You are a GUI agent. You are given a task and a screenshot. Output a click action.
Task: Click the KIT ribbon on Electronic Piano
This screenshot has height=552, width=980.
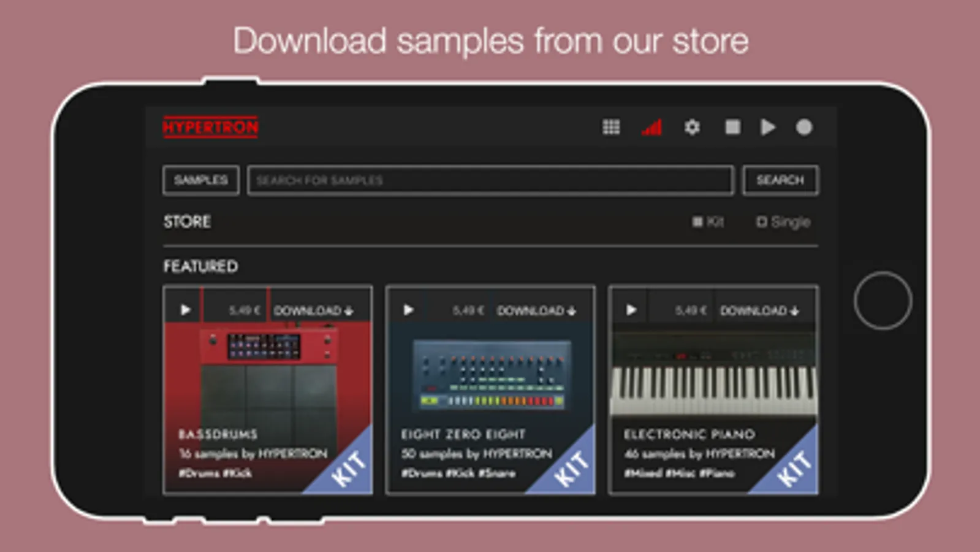click(x=794, y=469)
